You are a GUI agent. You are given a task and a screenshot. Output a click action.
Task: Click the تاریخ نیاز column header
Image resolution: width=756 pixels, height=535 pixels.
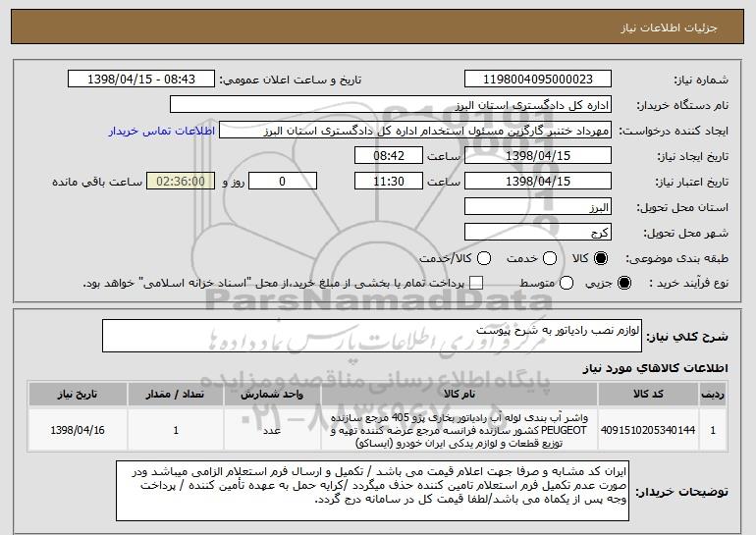pyautogui.click(x=78, y=395)
